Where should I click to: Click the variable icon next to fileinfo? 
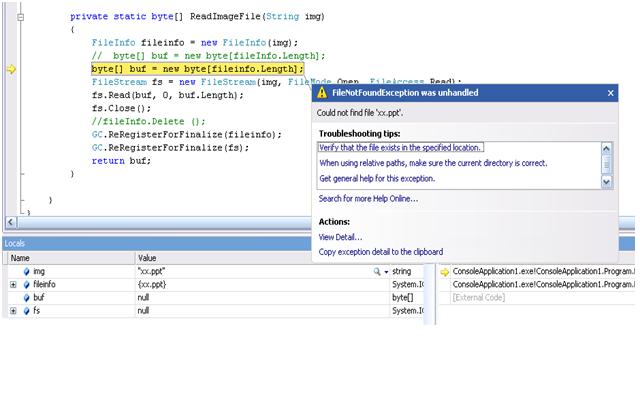(26, 285)
